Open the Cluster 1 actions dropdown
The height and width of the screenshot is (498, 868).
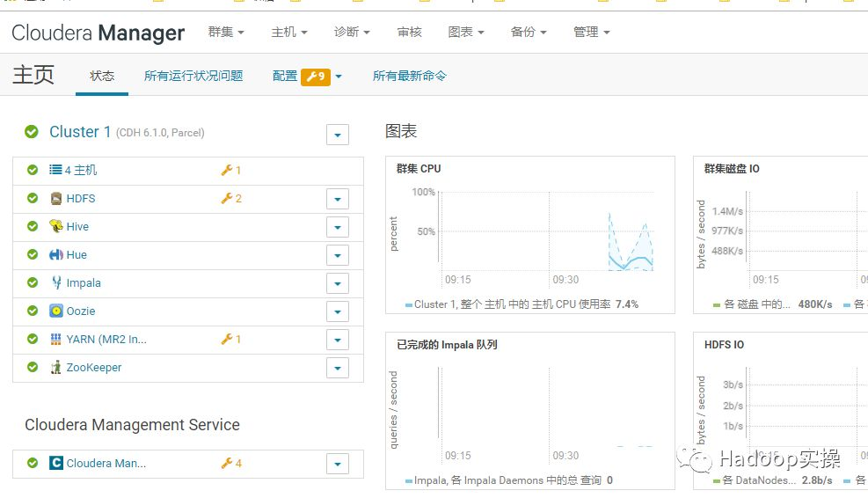tap(338, 135)
